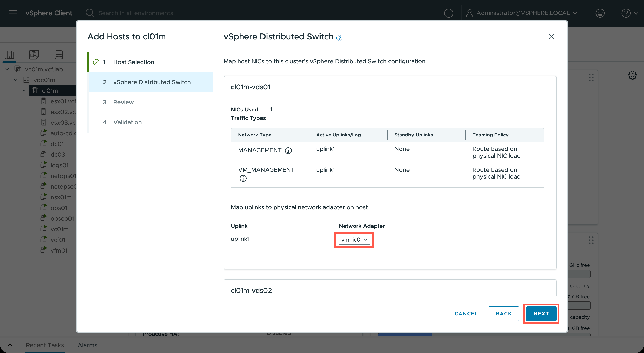
Task: Click the settings gear icon at right
Action: tap(632, 75)
